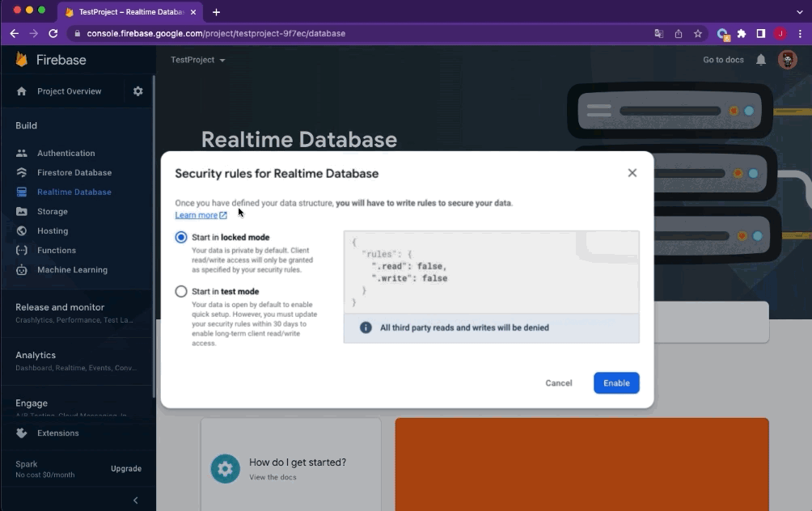812x511 pixels.
Task: Click 'Security rules for Realtime Database' title
Action: click(277, 174)
